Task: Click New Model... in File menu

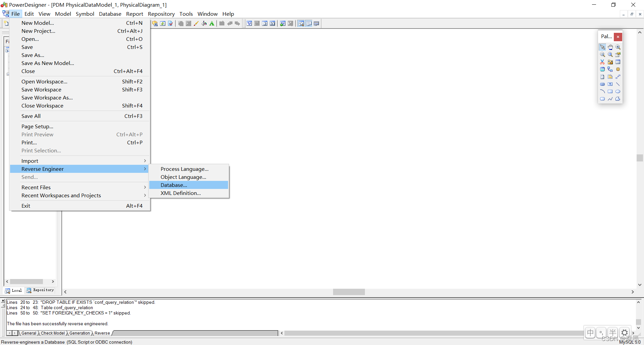Action: point(80,23)
